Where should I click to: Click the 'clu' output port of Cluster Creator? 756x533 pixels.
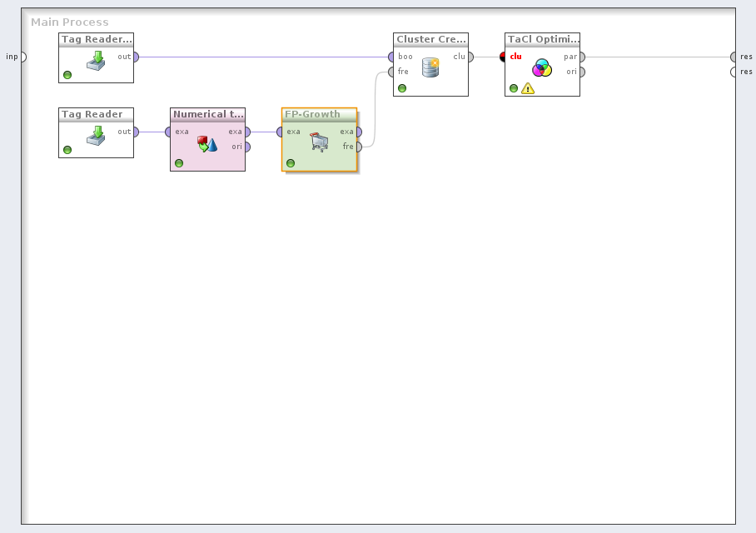click(470, 57)
